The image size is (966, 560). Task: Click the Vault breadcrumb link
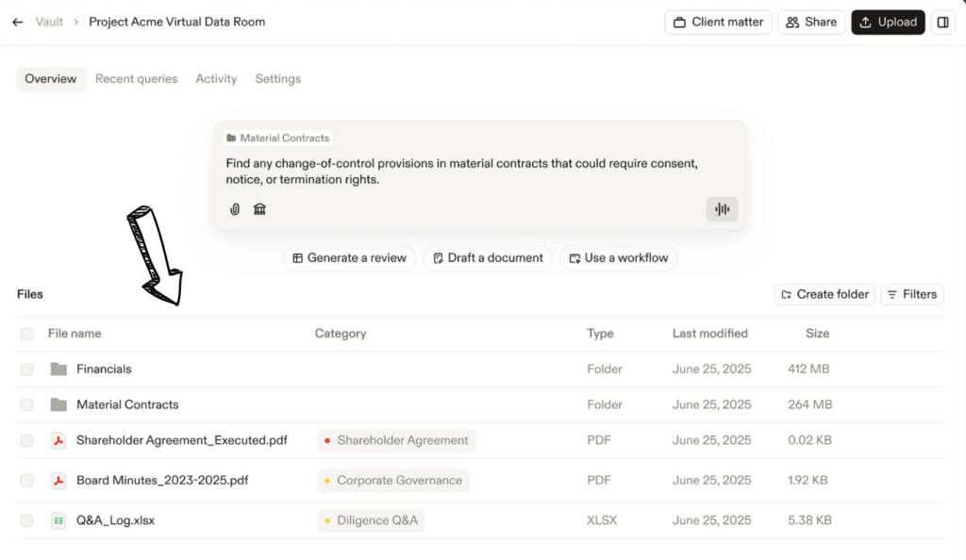(x=49, y=22)
